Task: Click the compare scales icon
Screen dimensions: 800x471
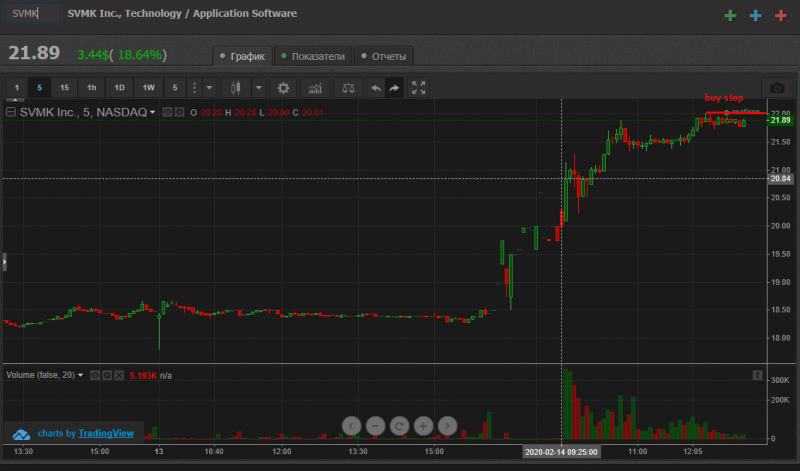Action: 348,88
